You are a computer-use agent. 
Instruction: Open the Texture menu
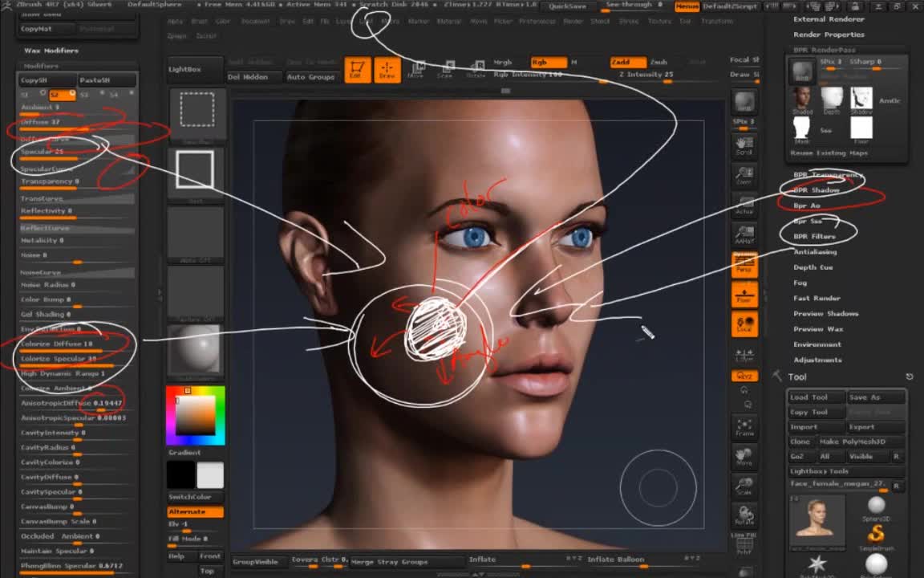coord(659,21)
